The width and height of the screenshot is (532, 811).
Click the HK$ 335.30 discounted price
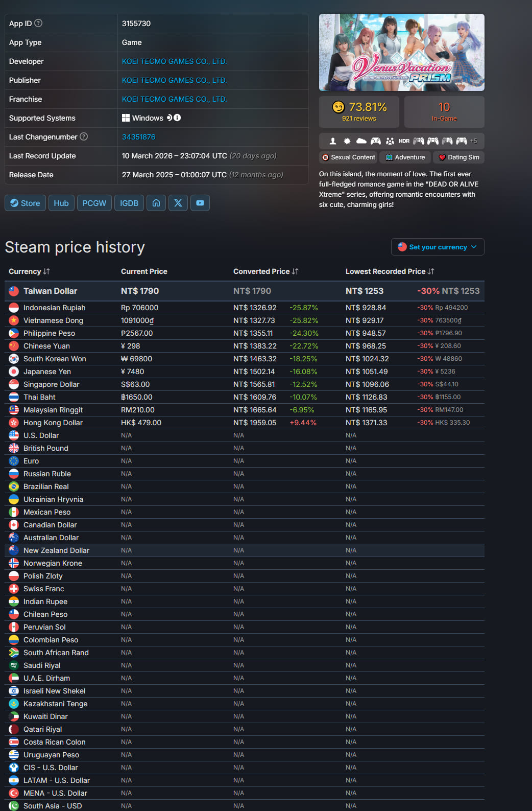[x=452, y=423]
